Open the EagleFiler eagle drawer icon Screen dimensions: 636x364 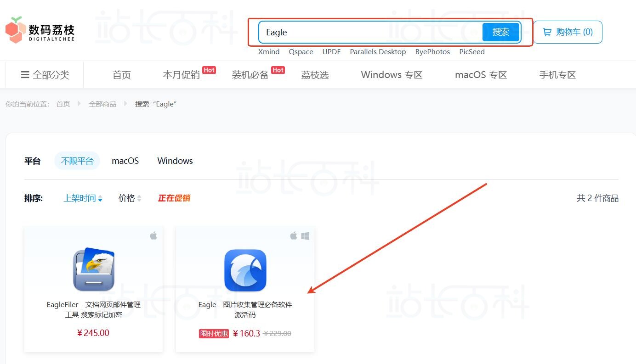(94, 269)
